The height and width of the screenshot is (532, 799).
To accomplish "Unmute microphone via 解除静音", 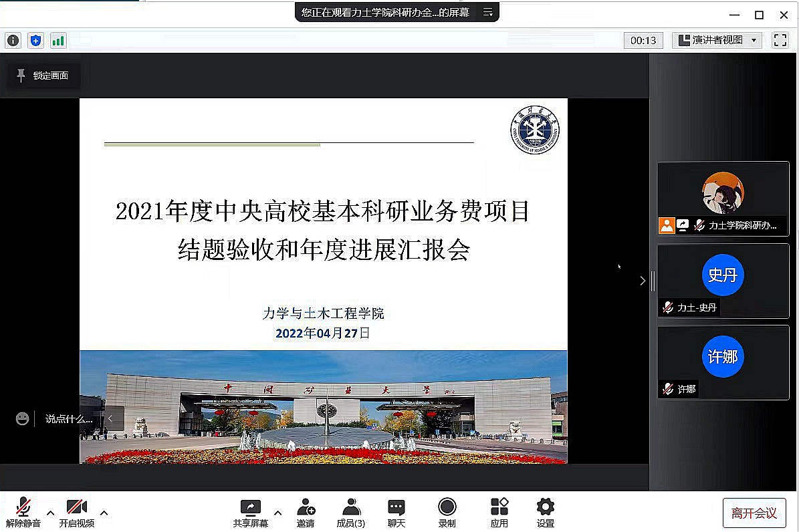I will click(23, 513).
